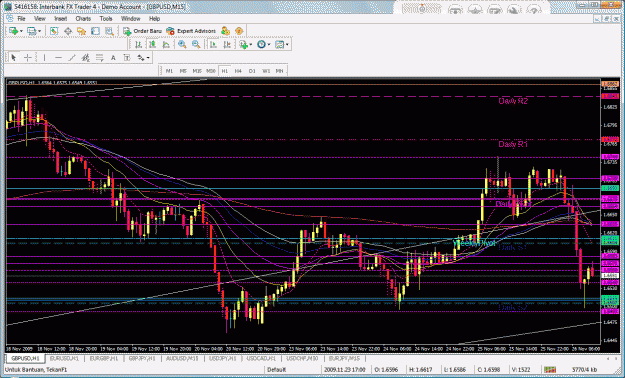The width and height of the screenshot is (625, 378).
Task: Expand the Templates dropdown arrow
Action: 287,44
